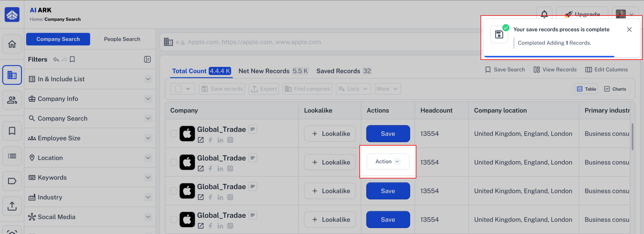Open notes icon beside first Global_Tradae name
This screenshot has height=234, width=644.
point(253,129)
